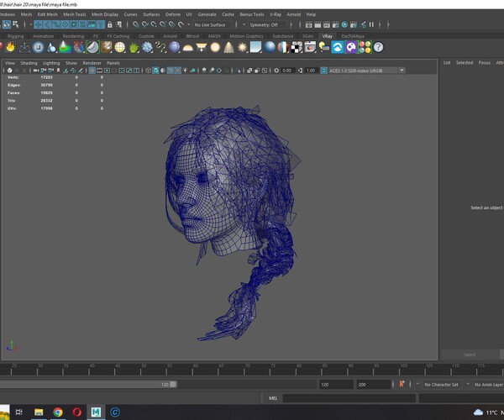This screenshot has height=420, width=504.
Task: Open the No Live Surface dropdown
Action: coord(211,24)
